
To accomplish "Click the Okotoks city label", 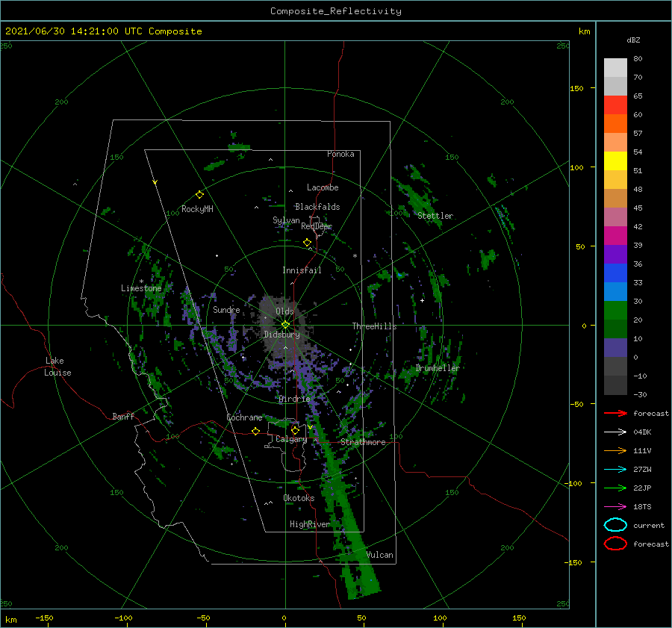I will point(299,498).
